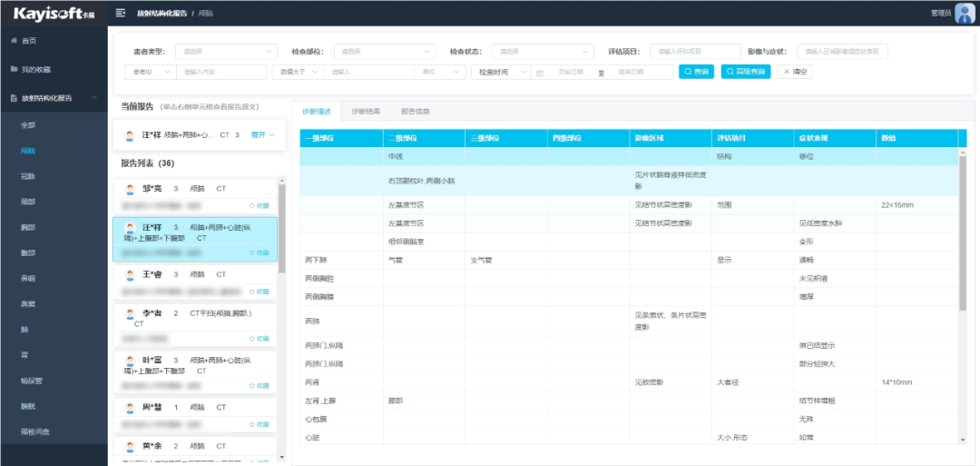Viewport: 980px width, 466px height.
Task: Click the 清空 clear button
Action: [795, 72]
